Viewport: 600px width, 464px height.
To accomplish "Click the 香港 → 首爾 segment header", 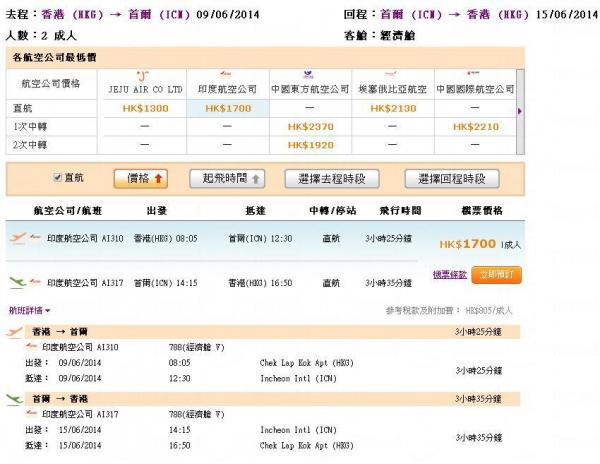I will coord(272,332).
